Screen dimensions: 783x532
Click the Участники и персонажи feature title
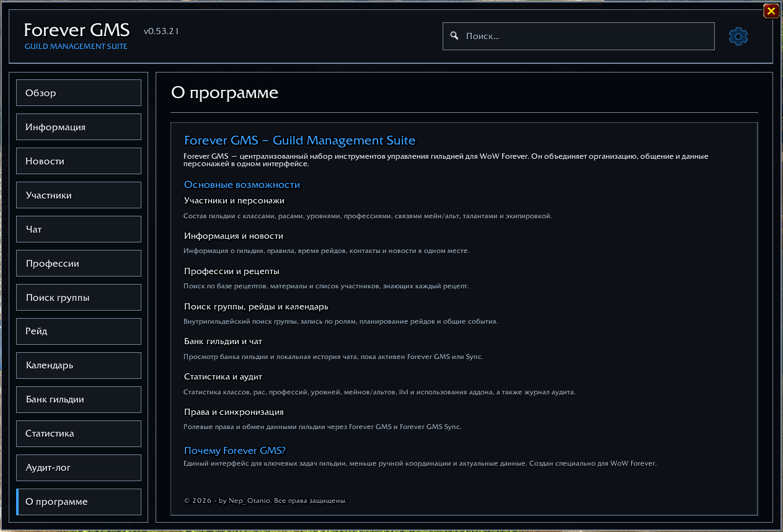coord(234,201)
